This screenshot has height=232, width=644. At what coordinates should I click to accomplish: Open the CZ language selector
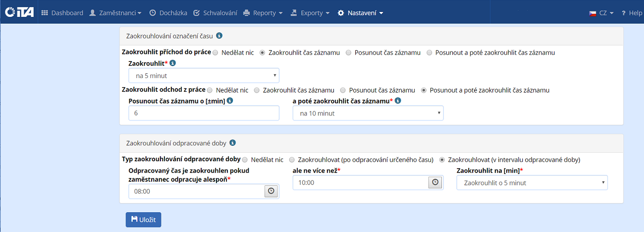click(x=601, y=13)
